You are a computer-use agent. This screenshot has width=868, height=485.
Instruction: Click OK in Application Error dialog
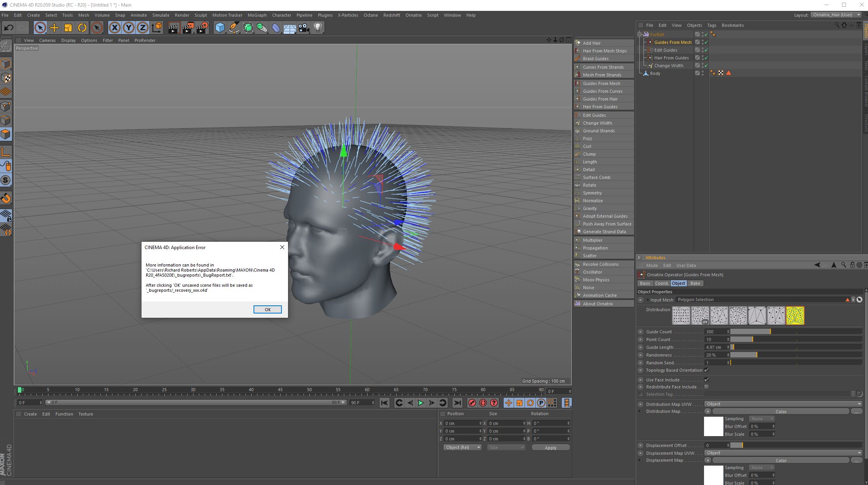tap(267, 310)
